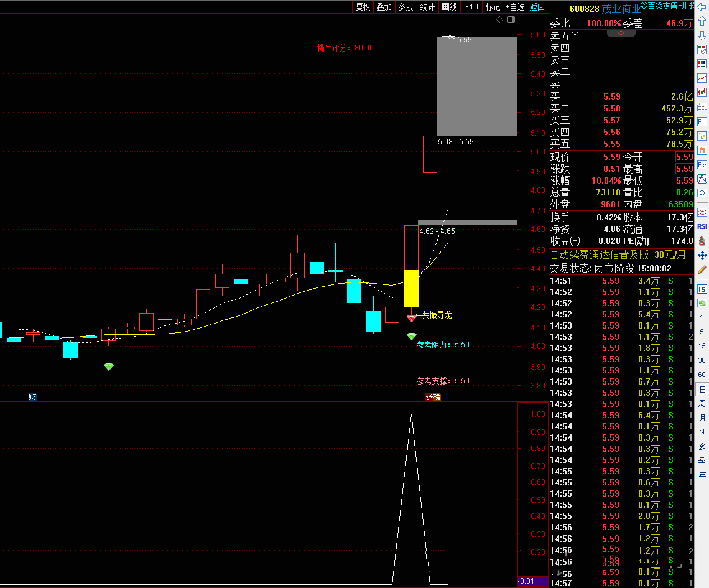This screenshot has width=709, height=588.
Task: Click the candlestick chart icon in sidebar
Action: click(x=702, y=93)
